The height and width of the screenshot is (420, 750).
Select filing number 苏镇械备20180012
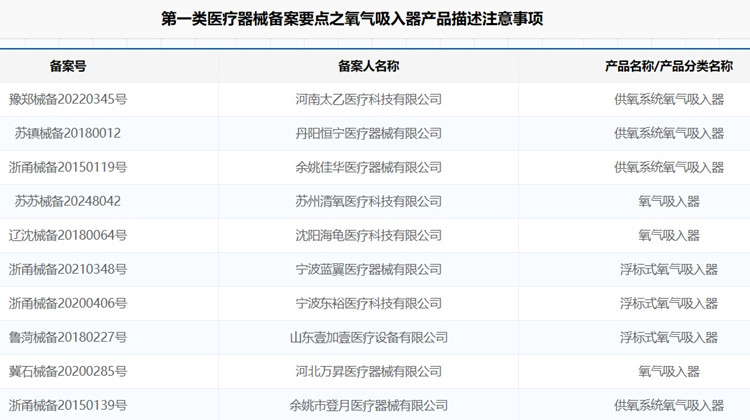[x=68, y=134]
